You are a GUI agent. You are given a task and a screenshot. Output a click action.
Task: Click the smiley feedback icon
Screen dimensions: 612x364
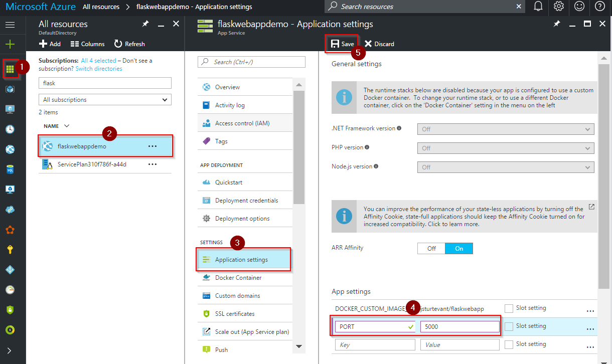tap(579, 7)
